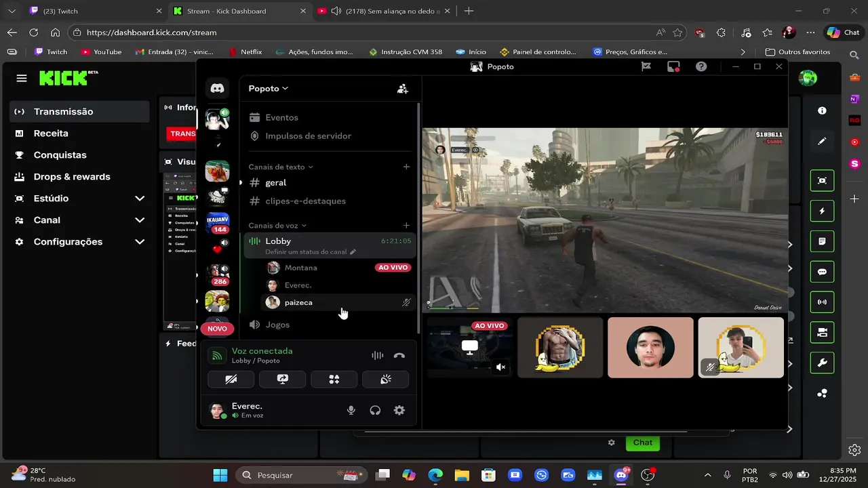Click the Kick wrench quick action
Image resolution: width=868 pixels, height=488 pixels.
pyautogui.click(x=822, y=363)
